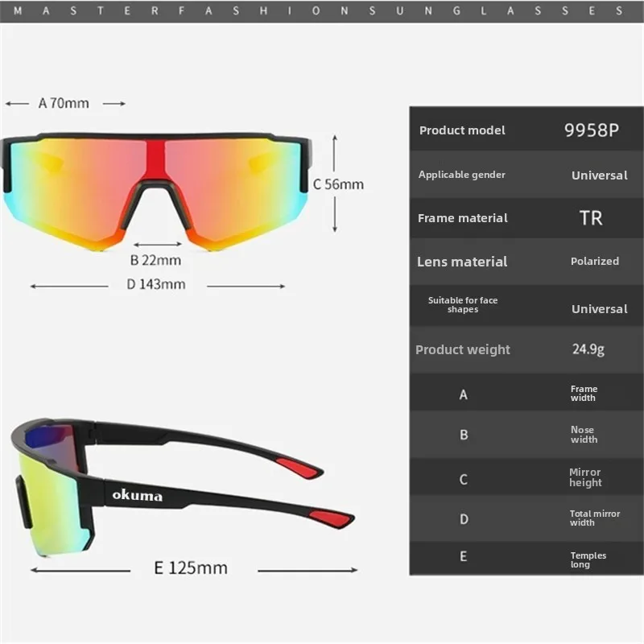Click 'Universal' value beside Applicable gender
The height and width of the screenshot is (644, 644).
[600, 175]
